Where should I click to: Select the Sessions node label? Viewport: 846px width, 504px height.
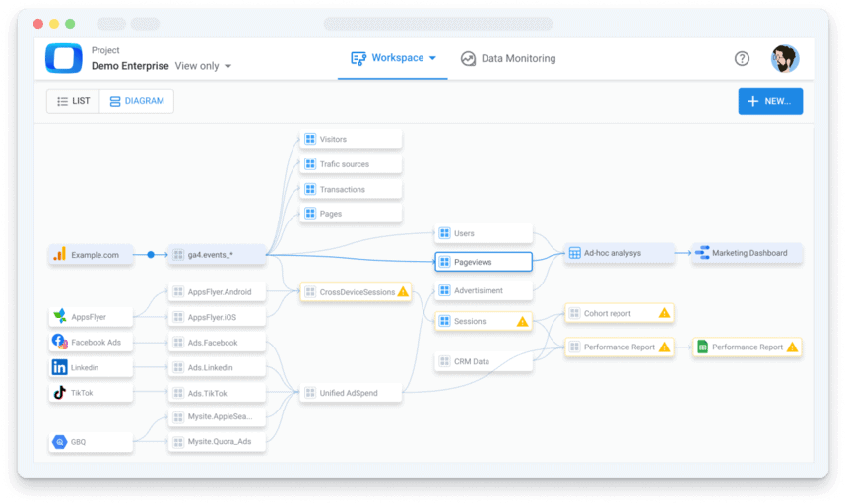(470, 321)
